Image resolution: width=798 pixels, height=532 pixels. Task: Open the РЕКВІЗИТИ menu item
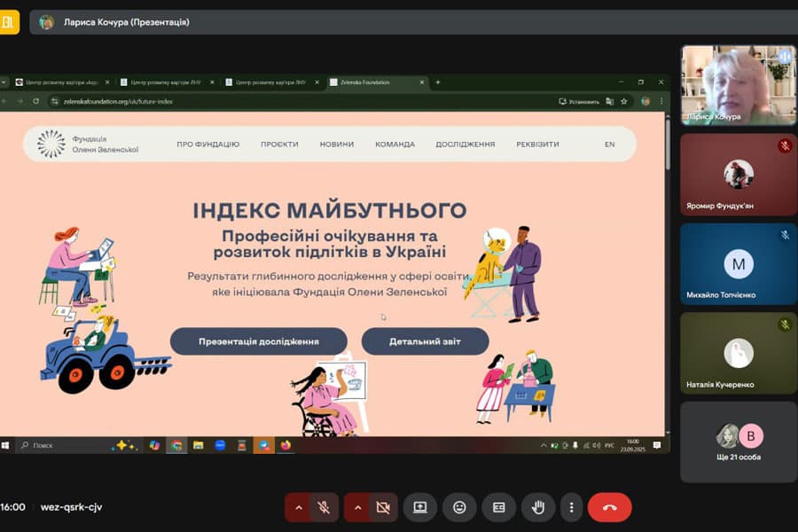[537, 145]
